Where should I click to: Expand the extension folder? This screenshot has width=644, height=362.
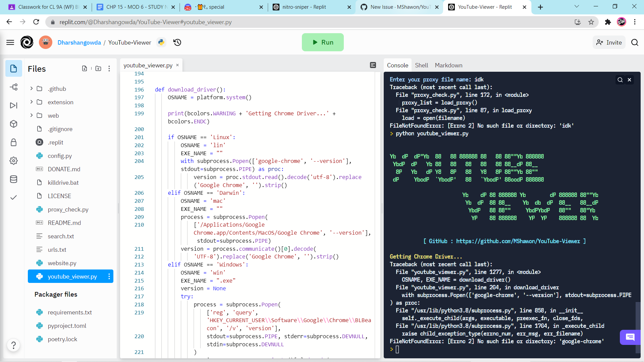(x=32, y=102)
